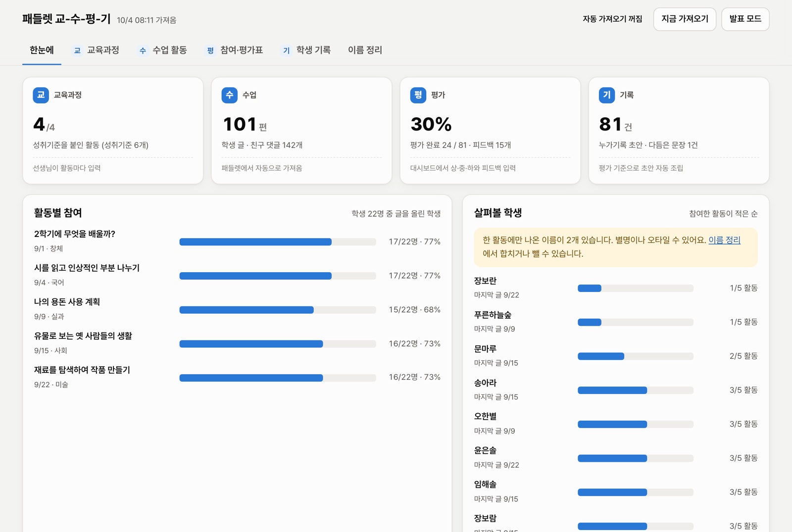The height and width of the screenshot is (532, 792).
Task: Click the activity bar for 푸른하늘숲
Action: [x=636, y=322]
